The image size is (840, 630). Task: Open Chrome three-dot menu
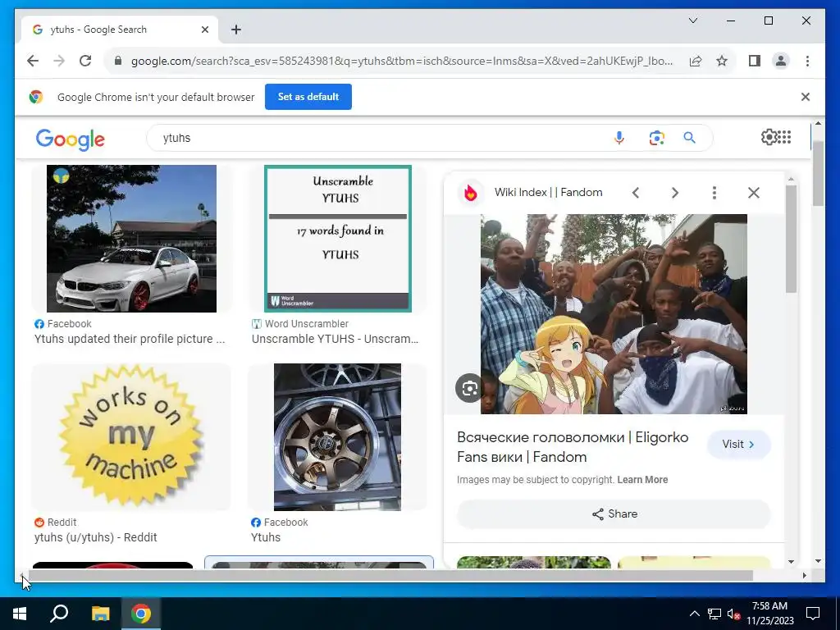(807, 61)
